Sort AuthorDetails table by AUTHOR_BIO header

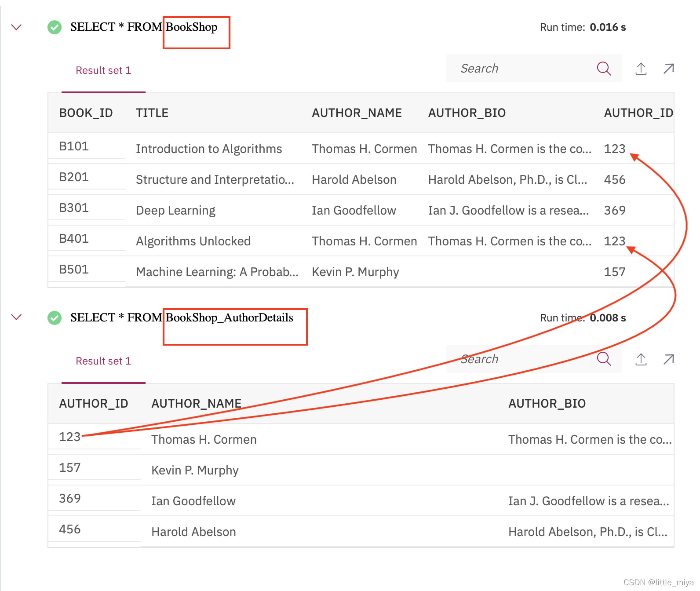tap(547, 404)
